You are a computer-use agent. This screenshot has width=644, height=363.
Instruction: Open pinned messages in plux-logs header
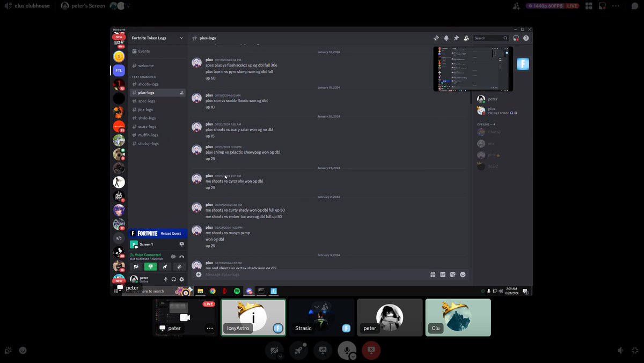(x=456, y=38)
